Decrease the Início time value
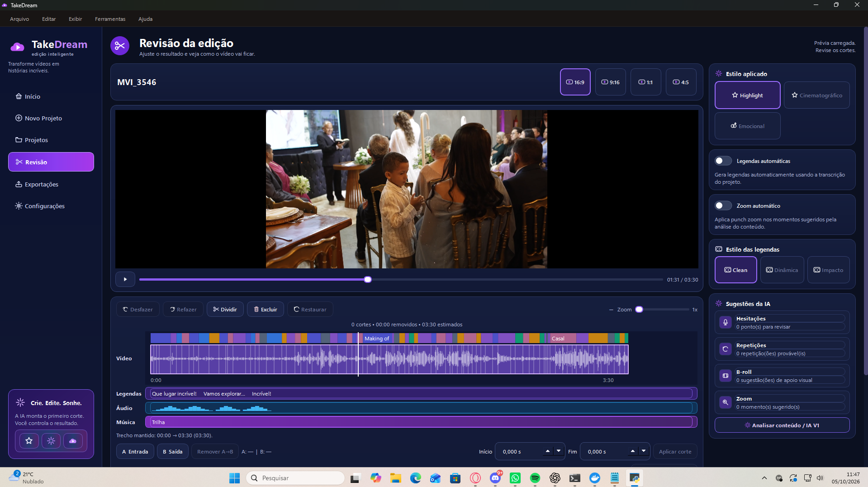Image resolution: width=868 pixels, height=487 pixels. tap(559, 451)
